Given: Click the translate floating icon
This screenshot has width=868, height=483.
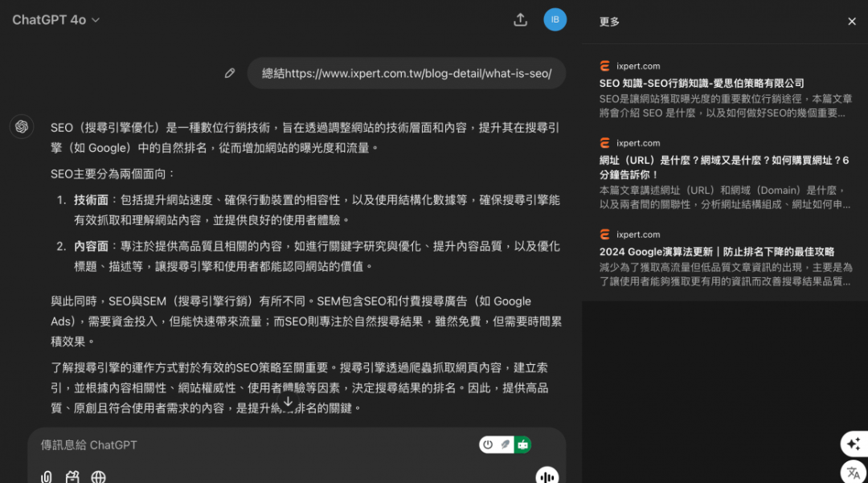Looking at the screenshot, I should pyautogui.click(x=854, y=473).
